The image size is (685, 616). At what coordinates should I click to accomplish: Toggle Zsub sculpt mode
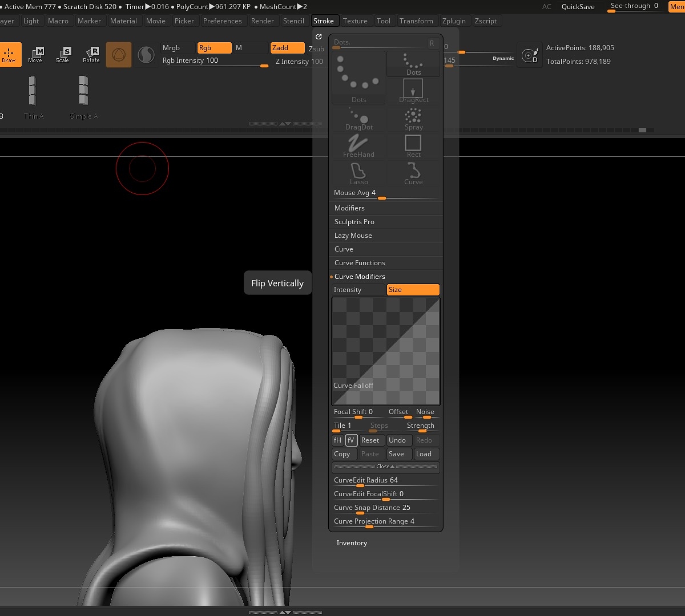[316, 48]
